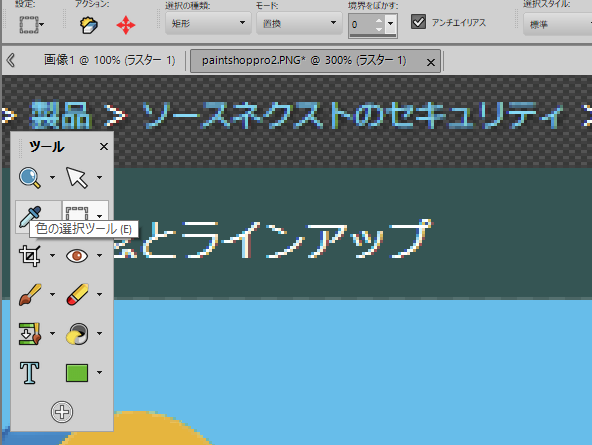Select the Flood Fill tool
This screenshot has width=592, height=445.
pos(77,334)
